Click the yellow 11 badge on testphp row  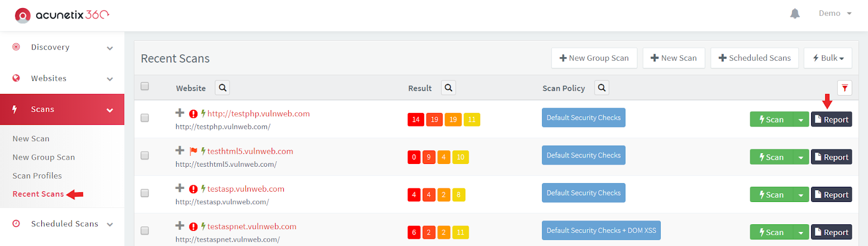coord(471,119)
